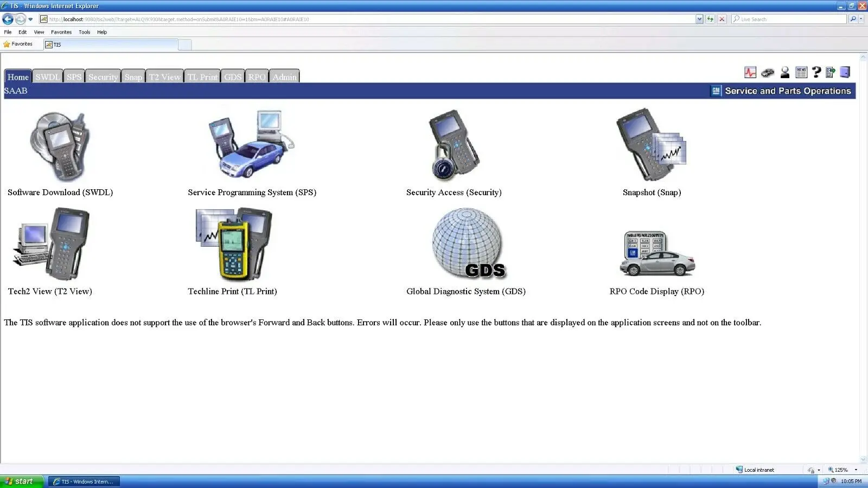Click the network tray icon
This screenshot has height=488, width=868.
point(826,481)
